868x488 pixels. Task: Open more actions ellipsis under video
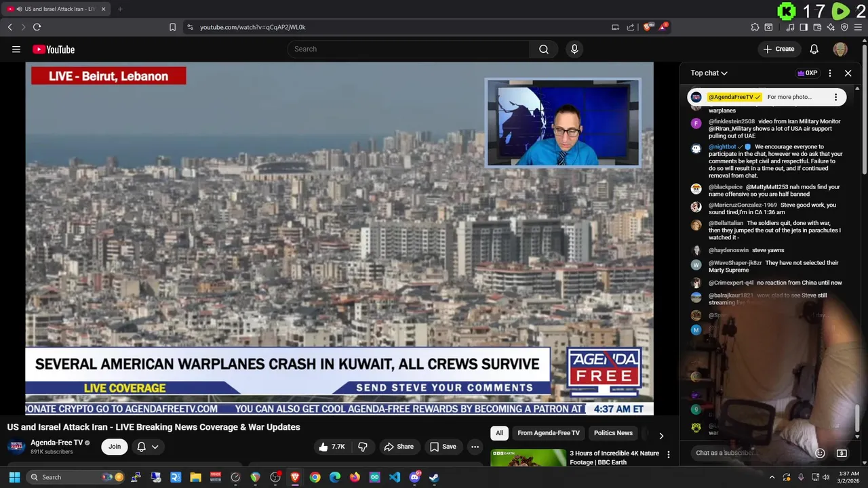coord(475,447)
